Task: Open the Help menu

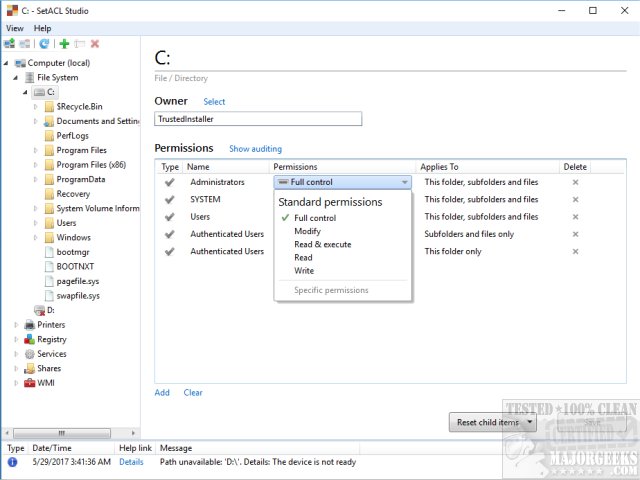Action: click(x=42, y=28)
